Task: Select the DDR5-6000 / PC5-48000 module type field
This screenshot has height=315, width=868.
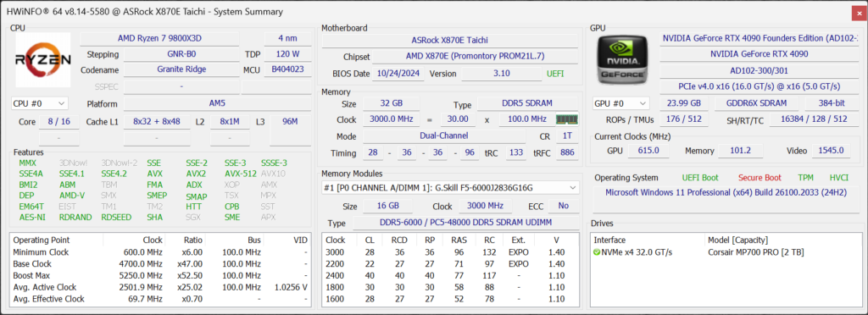Action: pos(465,223)
